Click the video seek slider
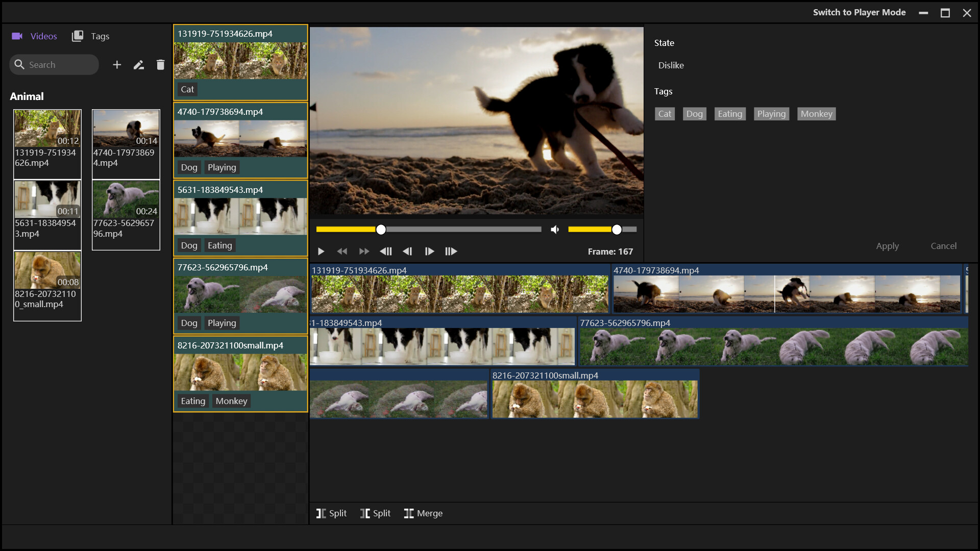Viewport: 980px width, 551px height. click(x=429, y=230)
